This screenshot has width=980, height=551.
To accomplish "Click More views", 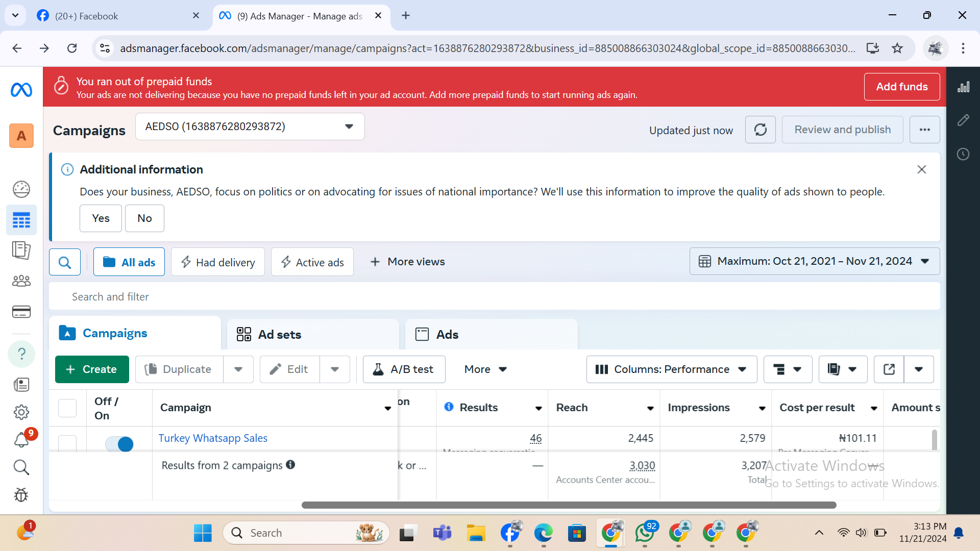I will click(407, 262).
